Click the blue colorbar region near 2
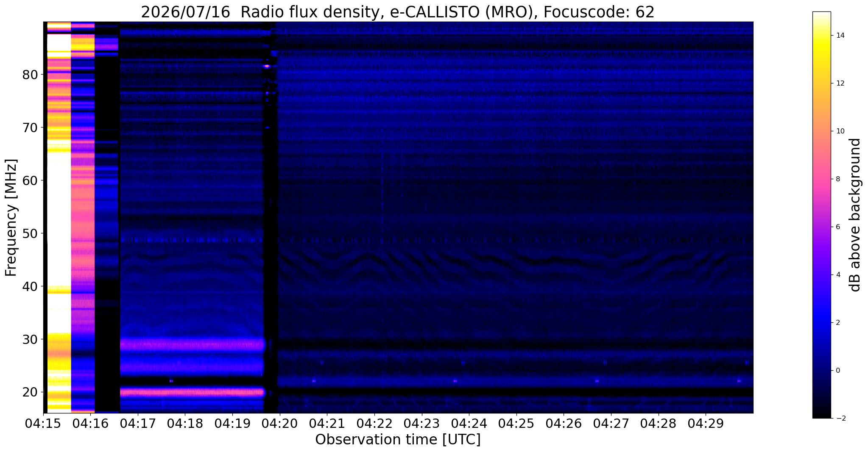The width and height of the screenshot is (868, 452). tap(821, 322)
